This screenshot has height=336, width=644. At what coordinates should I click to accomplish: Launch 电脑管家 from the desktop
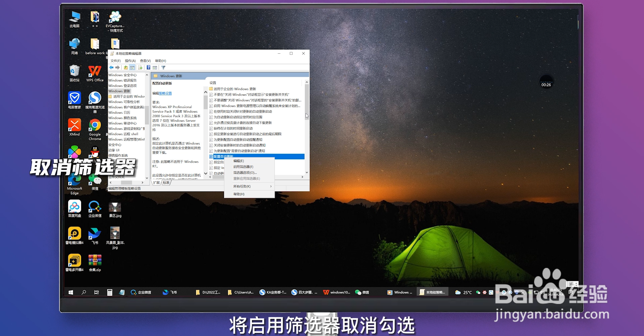(74, 100)
